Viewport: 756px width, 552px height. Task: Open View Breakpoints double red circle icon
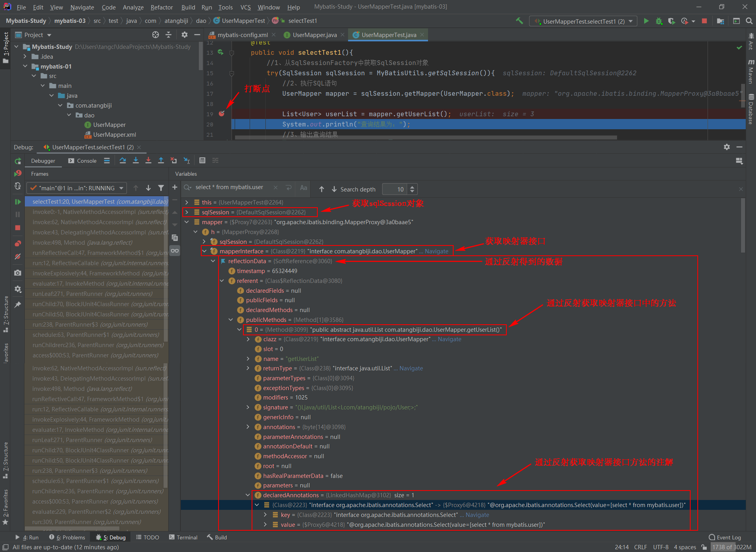pos(18,243)
